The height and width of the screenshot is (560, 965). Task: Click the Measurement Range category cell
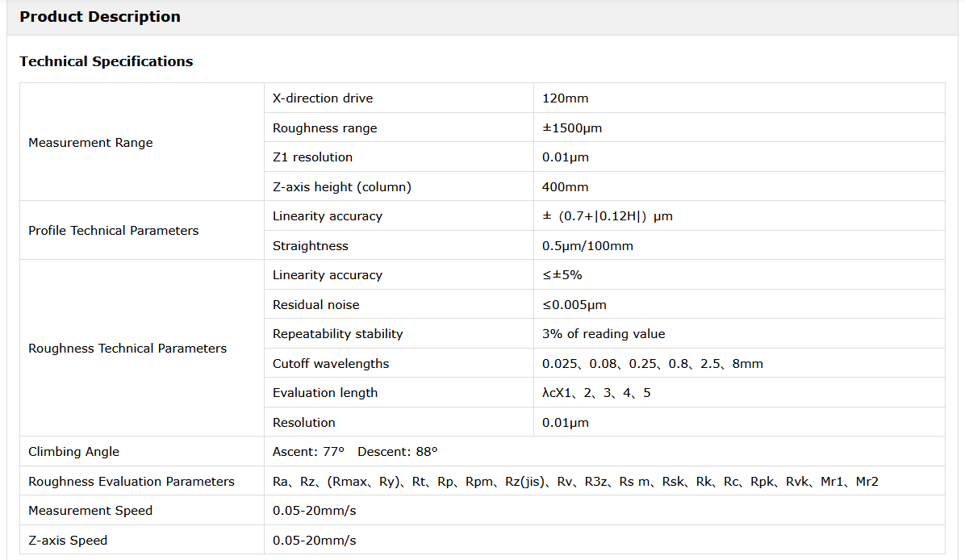[90, 143]
